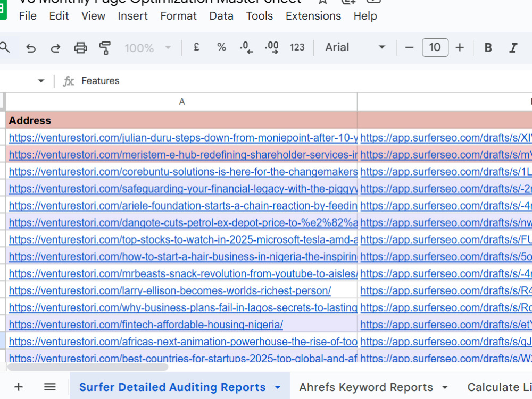This screenshot has width=532, height=399.
Task: Open the africas-next-animation-powerhouse link
Action: (183, 342)
